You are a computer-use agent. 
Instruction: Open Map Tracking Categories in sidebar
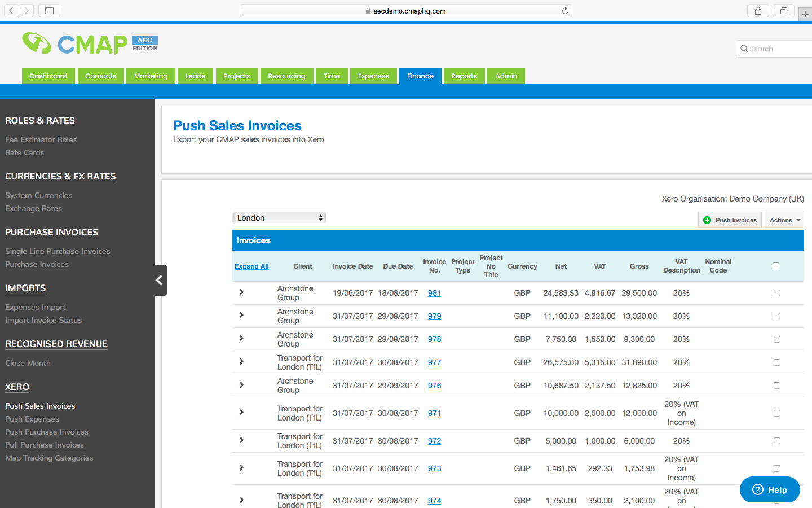pos(49,458)
